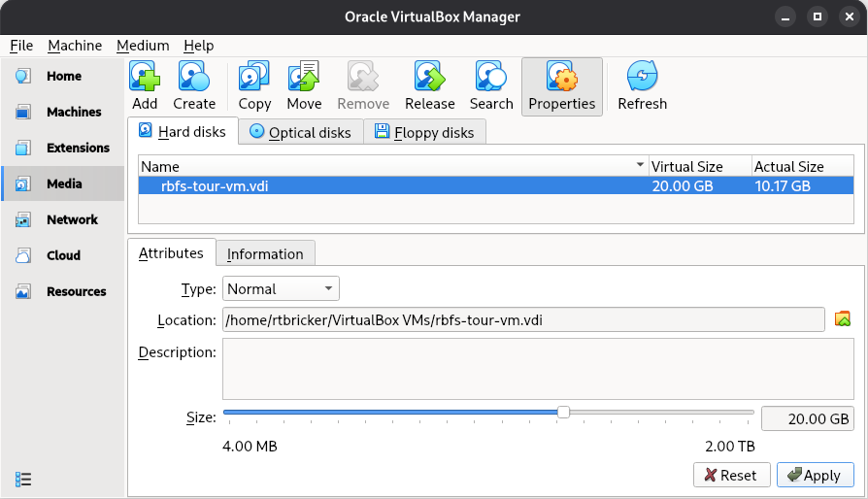
Task: Go to Home in the sidebar
Action: coord(63,77)
